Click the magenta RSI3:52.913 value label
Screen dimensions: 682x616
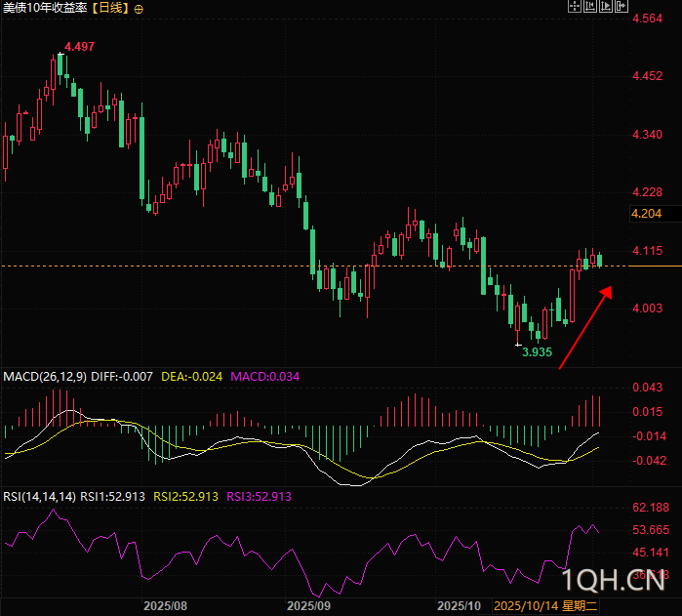coord(259,497)
